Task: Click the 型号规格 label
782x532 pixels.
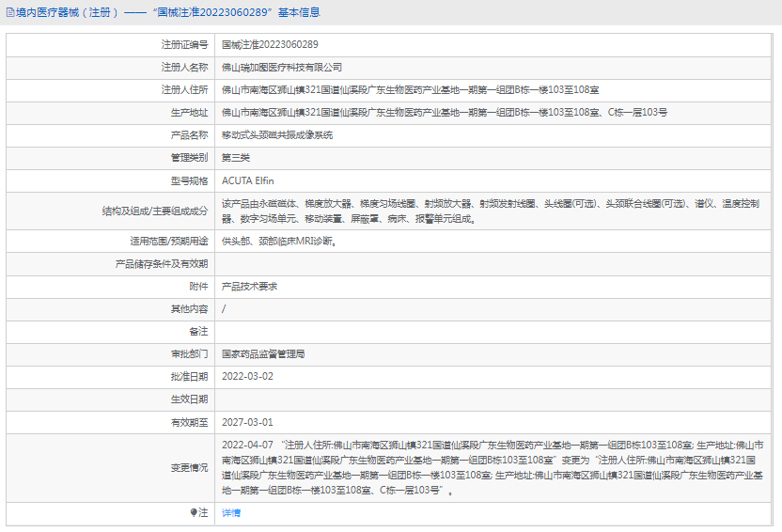Action: click(189, 180)
